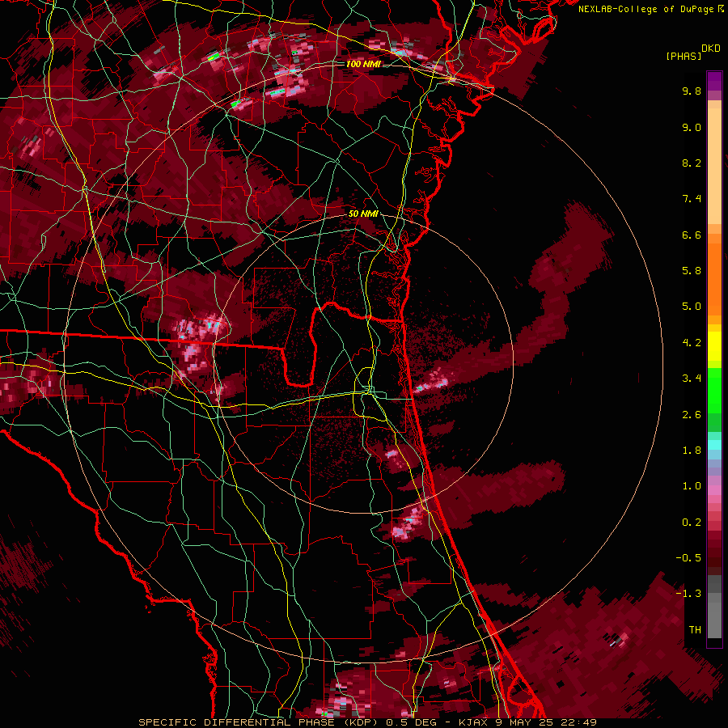Screen dimensions: 728x728
Task: Click the 6.6 value on the color scale
Action: coord(692,235)
